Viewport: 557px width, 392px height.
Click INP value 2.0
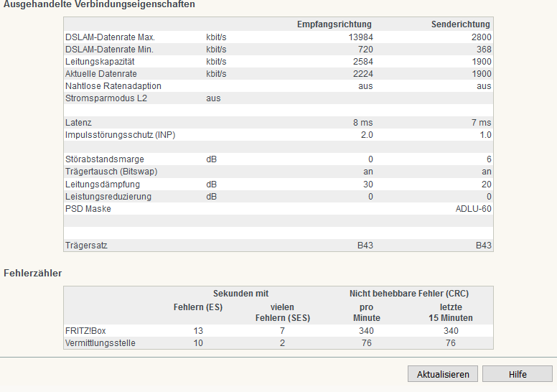(367, 135)
